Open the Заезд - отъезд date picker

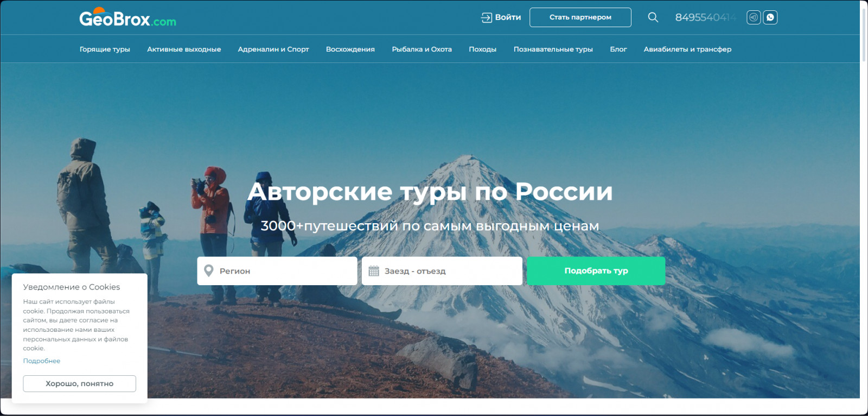pyautogui.click(x=442, y=271)
